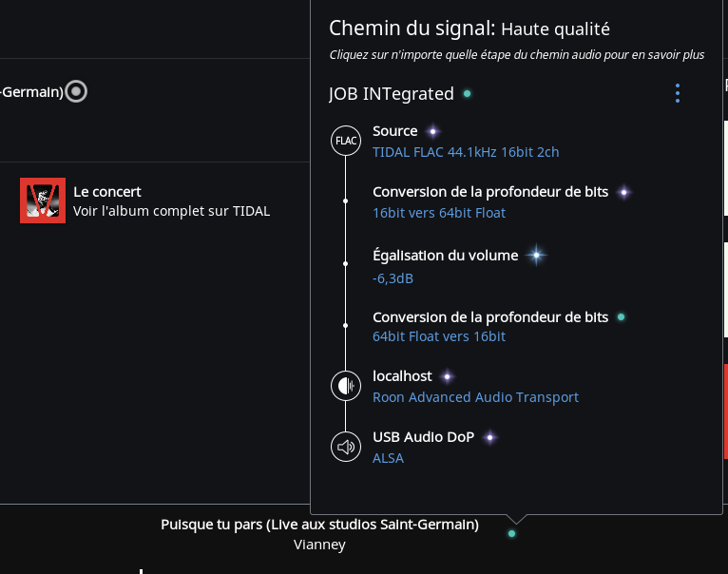Select the -6,3dB volume leveling value
This screenshot has height=574, width=728.
(393, 278)
